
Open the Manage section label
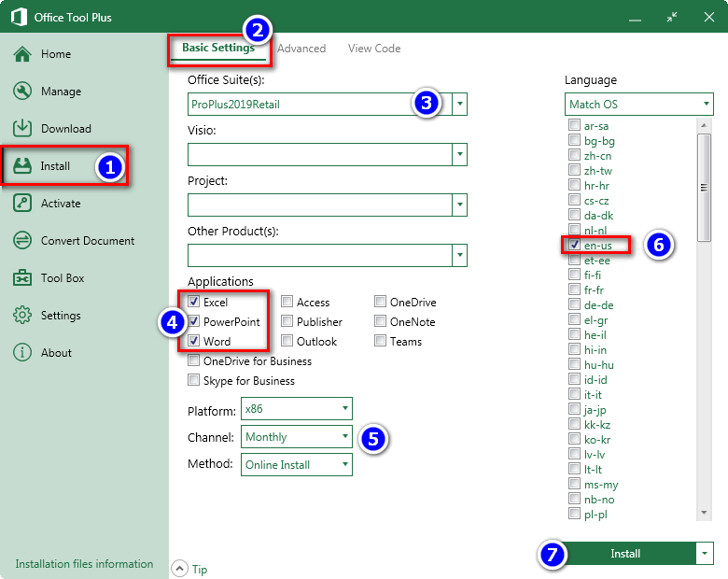(x=61, y=92)
